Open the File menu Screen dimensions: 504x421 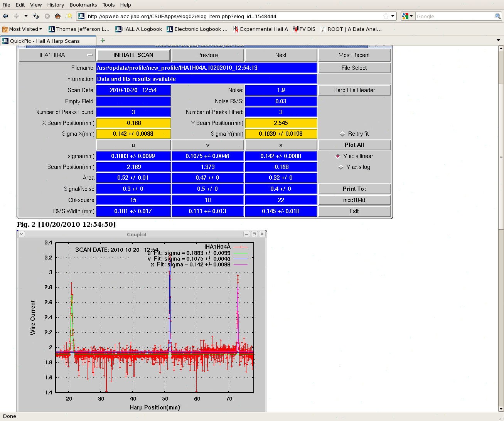point(6,5)
